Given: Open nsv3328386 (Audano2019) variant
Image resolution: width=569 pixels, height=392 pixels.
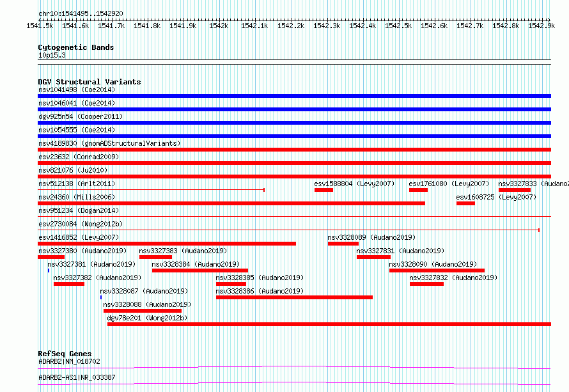Looking at the screenshot, I should [260, 291].
